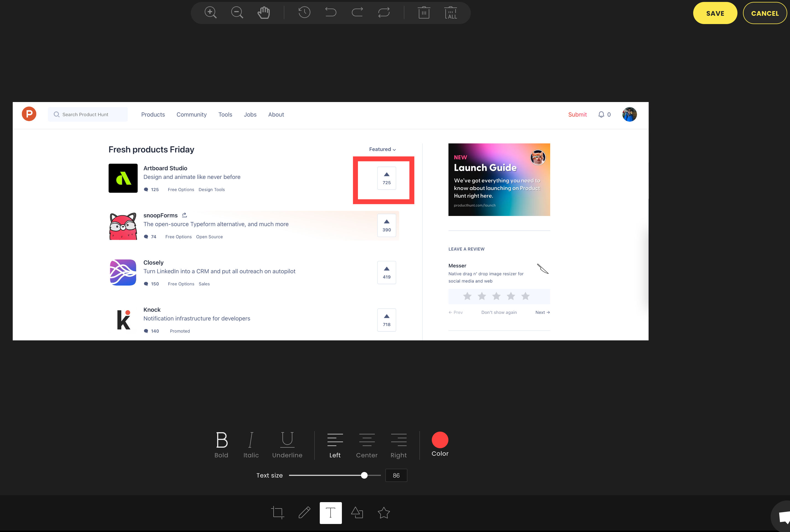Click Artboard Studio's 125 comments
Viewport: 790px width, 532px height.
pyautogui.click(x=151, y=190)
